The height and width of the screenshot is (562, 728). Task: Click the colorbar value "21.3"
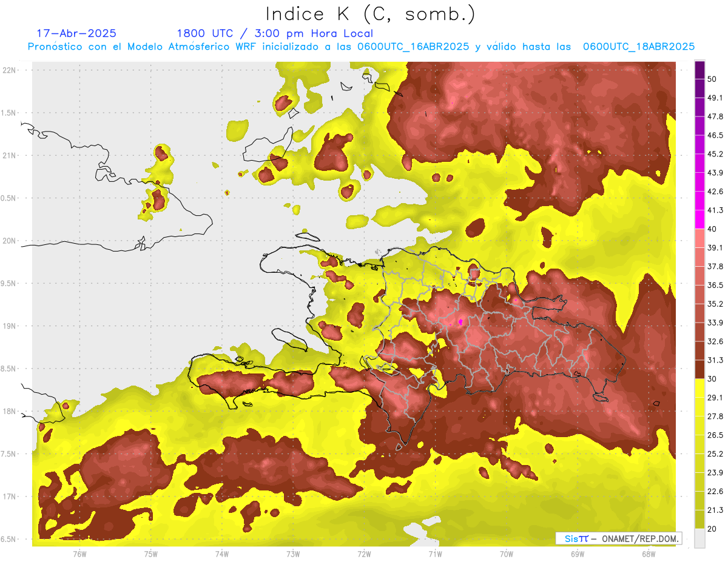715,510
